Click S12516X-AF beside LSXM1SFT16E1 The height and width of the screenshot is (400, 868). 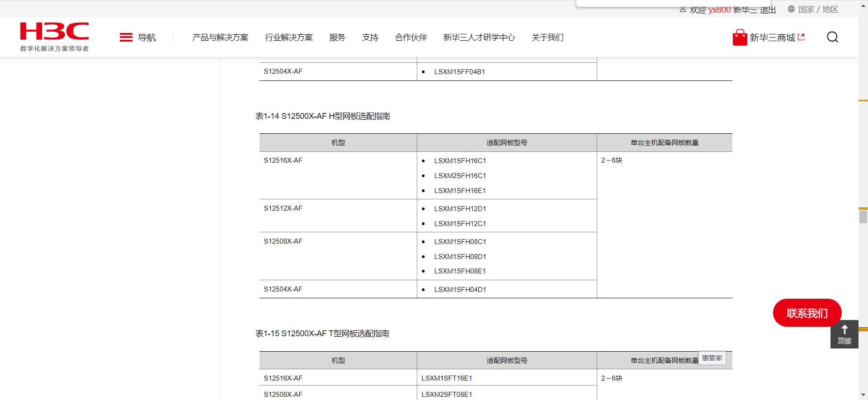(x=283, y=378)
